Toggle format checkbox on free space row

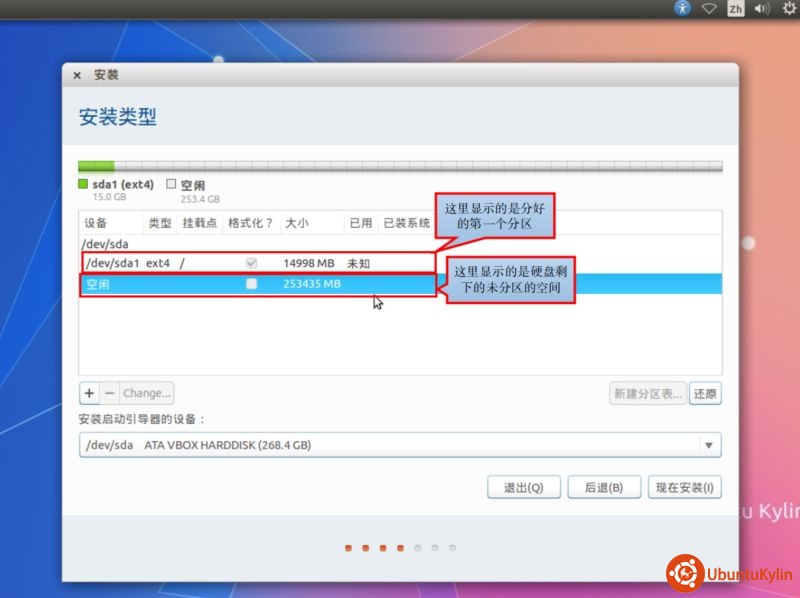(251, 284)
